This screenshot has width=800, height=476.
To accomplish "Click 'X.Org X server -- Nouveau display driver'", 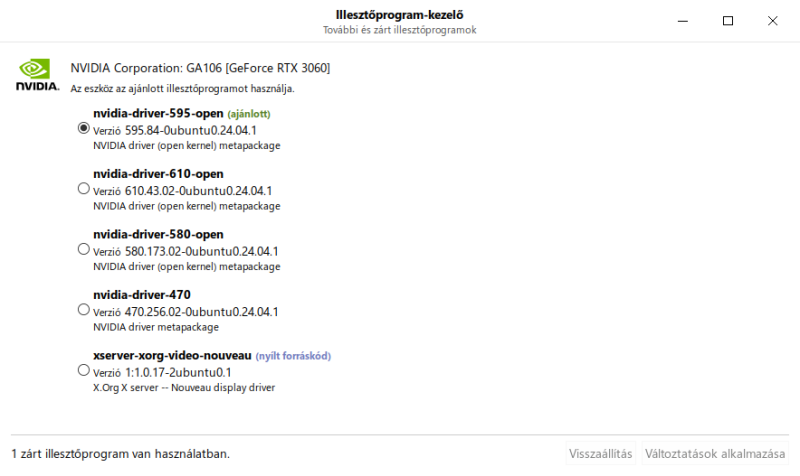I will coord(184,388).
